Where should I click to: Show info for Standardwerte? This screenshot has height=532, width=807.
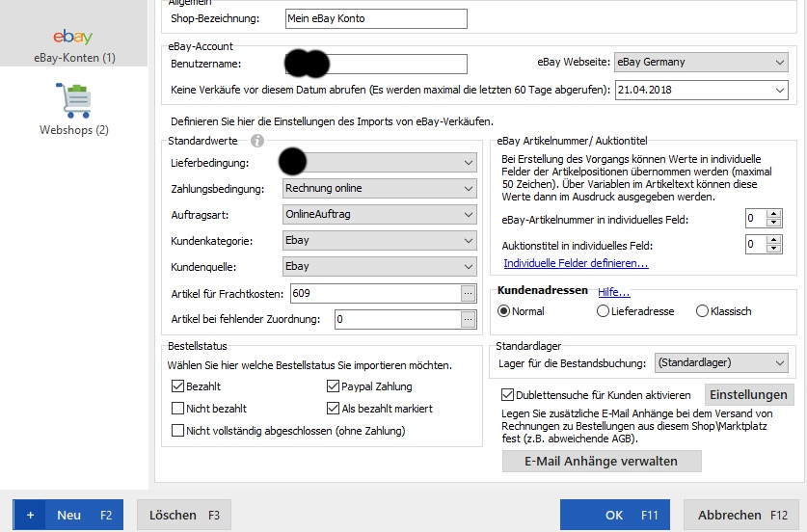[x=257, y=141]
